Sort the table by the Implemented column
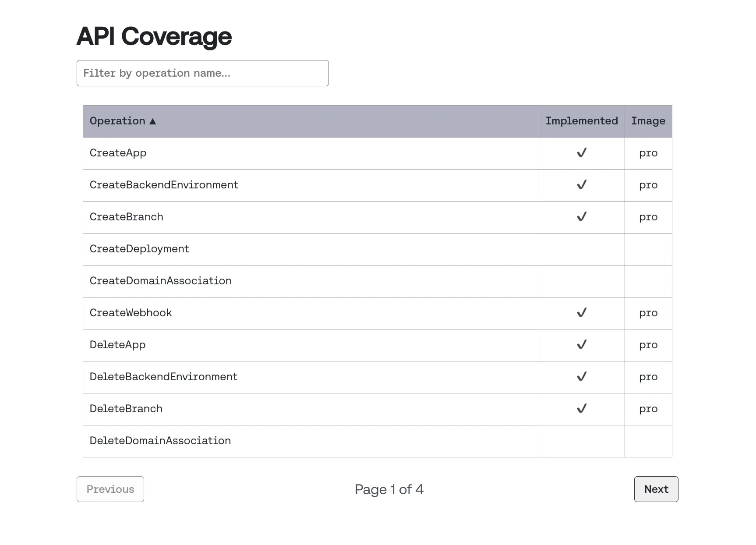 coord(581,121)
